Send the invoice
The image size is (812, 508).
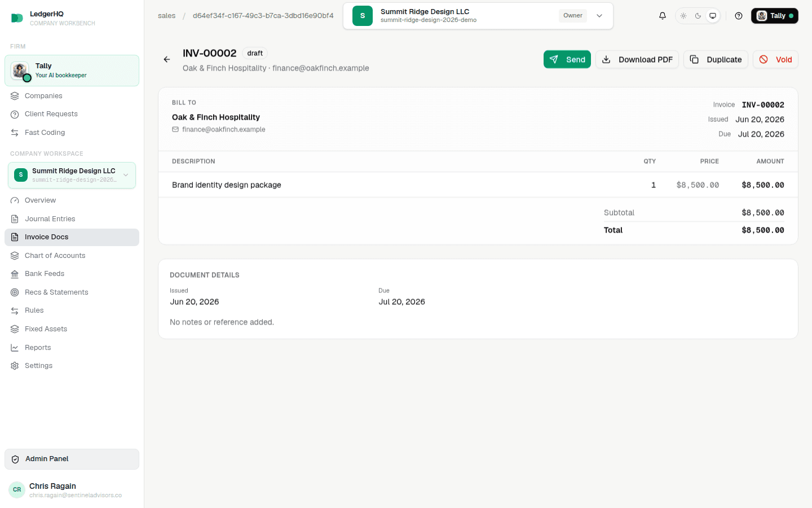tap(567, 59)
